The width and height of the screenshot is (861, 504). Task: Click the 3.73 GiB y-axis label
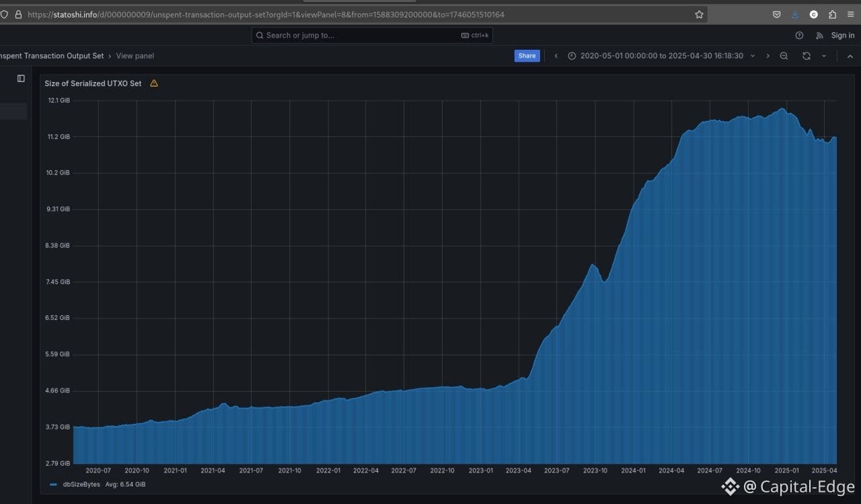point(59,427)
